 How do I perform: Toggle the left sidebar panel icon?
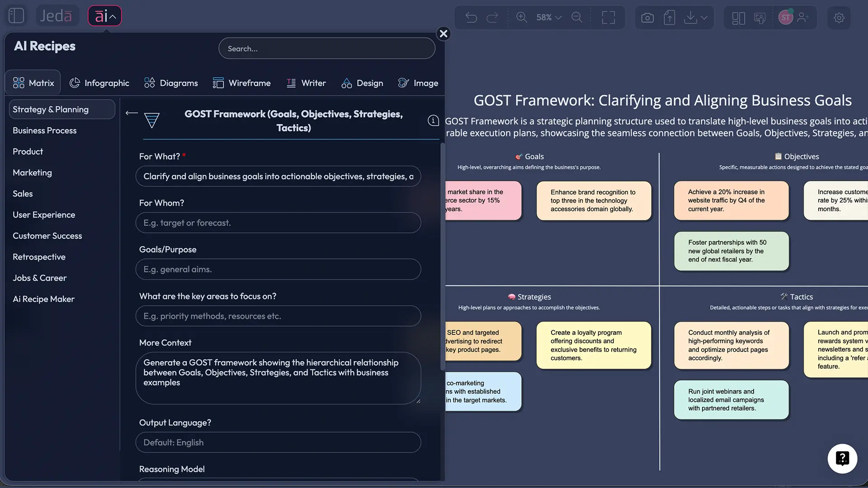[x=16, y=15]
